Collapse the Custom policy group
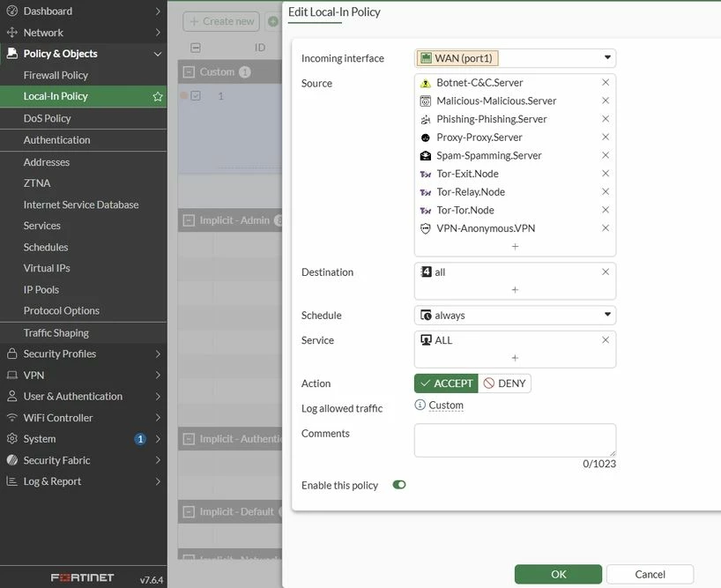 tap(189, 71)
